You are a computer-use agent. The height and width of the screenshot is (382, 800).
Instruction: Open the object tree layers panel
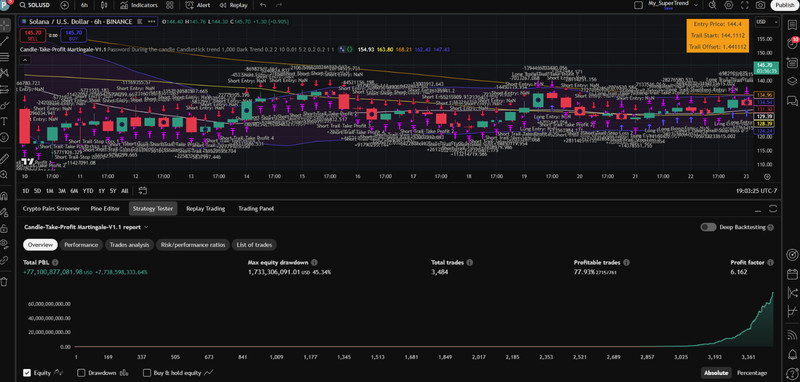792,81
